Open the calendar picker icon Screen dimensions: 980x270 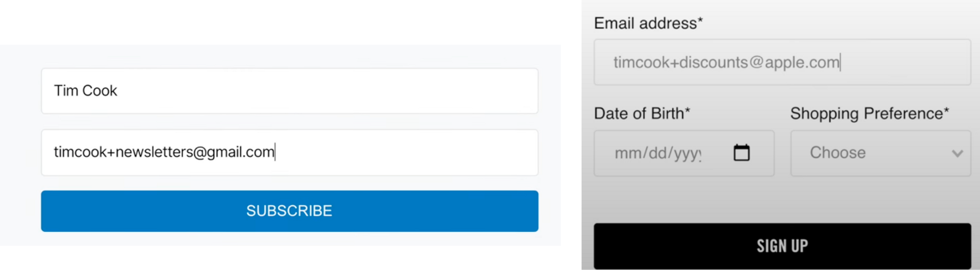coord(741,153)
